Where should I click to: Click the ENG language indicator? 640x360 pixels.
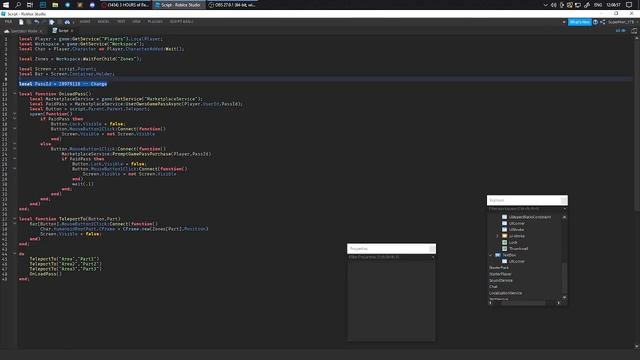[x=598, y=5]
